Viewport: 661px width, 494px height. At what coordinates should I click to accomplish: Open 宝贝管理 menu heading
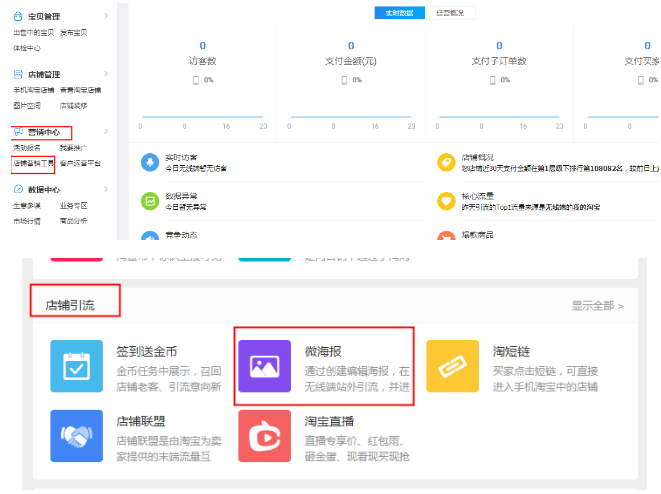click(x=44, y=17)
